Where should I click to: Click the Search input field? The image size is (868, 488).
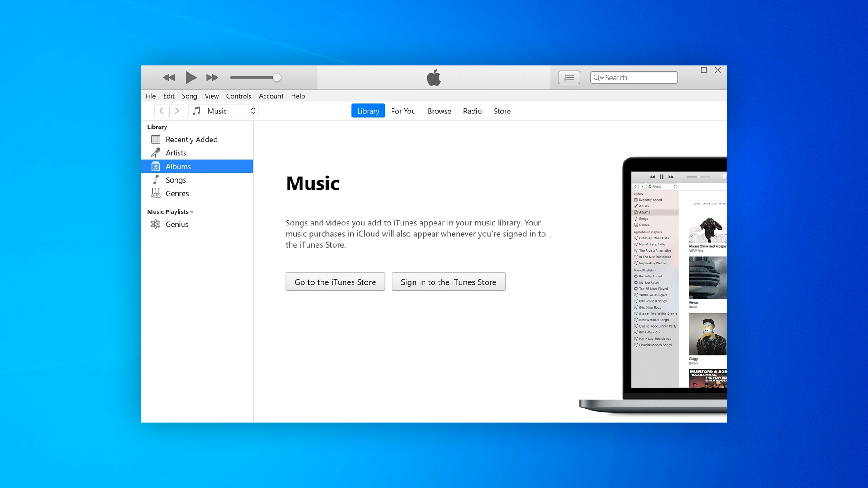pyautogui.click(x=634, y=77)
